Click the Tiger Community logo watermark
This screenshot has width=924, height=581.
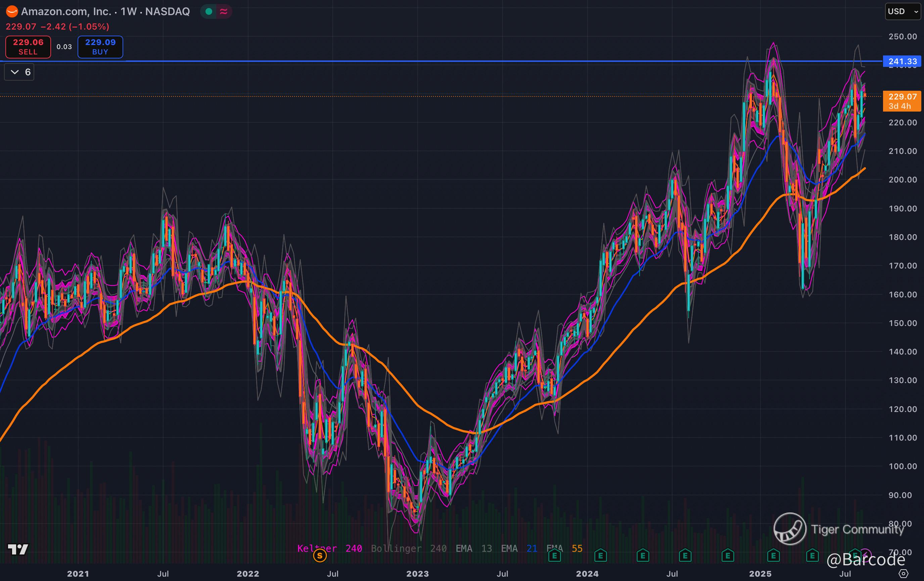click(x=789, y=529)
